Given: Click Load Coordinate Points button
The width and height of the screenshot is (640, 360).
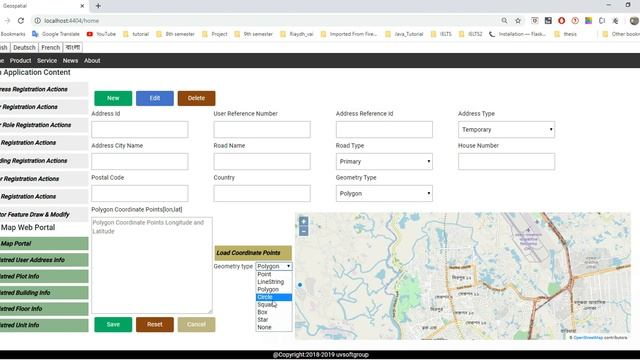Looking at the screenshot, I should (x=253, y=253).
